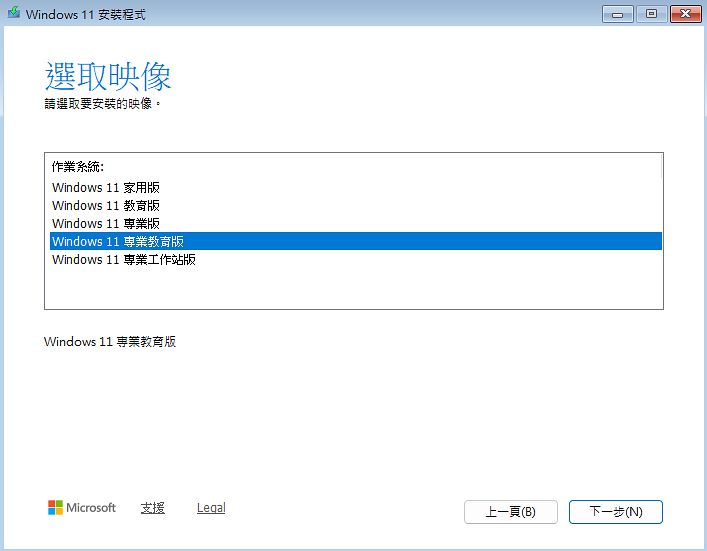
Task: Choose Windows 11 專業版 in the list
Action: click(356, 224)
